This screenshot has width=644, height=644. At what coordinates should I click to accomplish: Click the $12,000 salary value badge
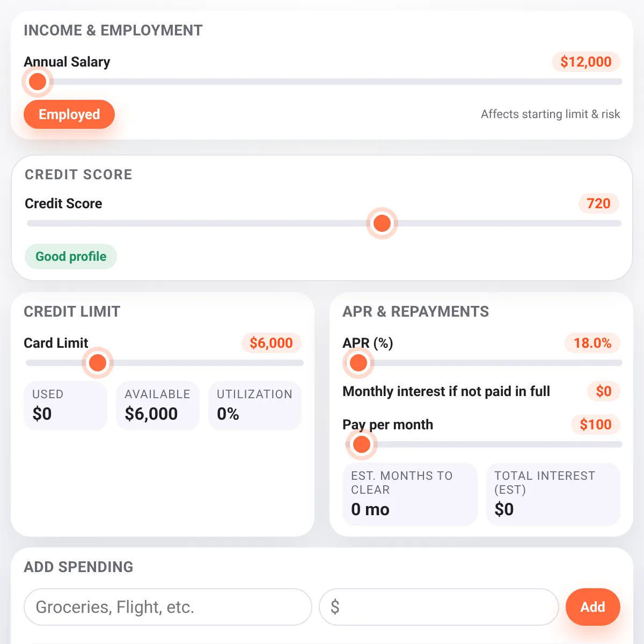coord(586,62)
